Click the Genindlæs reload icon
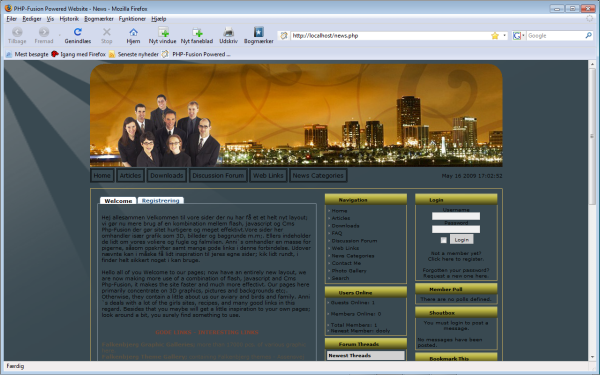600x375 pixels. (x=78, y=32)
